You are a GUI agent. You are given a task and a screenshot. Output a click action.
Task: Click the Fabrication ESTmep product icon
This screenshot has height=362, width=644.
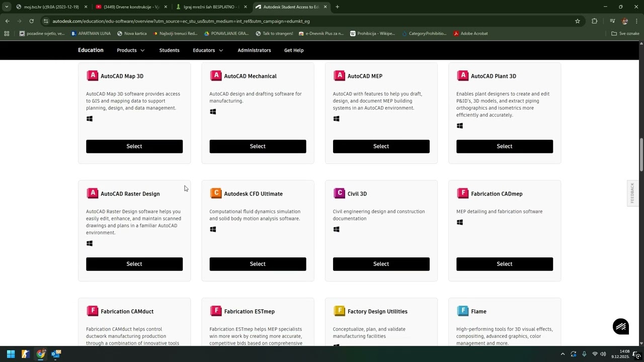pos(216,311)
